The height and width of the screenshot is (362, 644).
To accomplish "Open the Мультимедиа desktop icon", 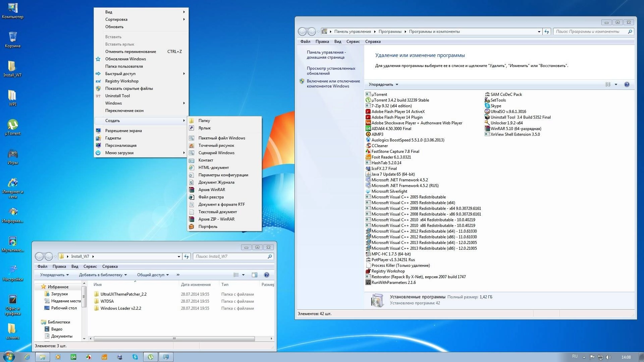I will coord(12,244).
